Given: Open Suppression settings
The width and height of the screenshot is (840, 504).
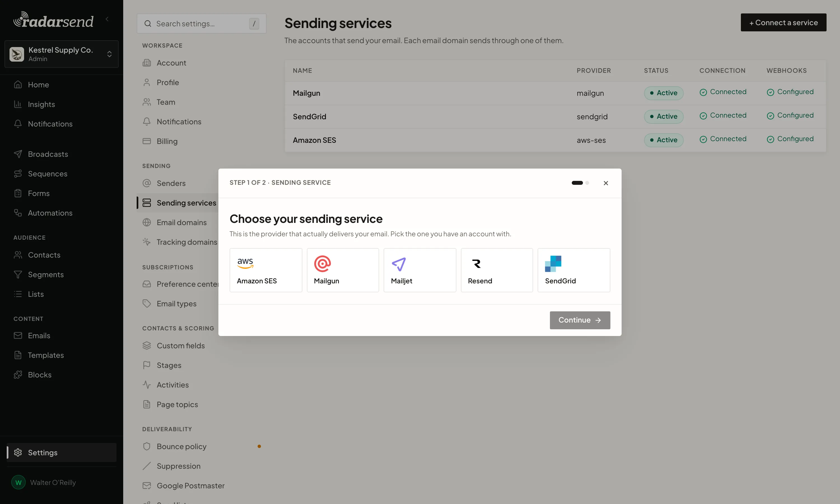Looking at the screenshot, I should coord(201,466).
